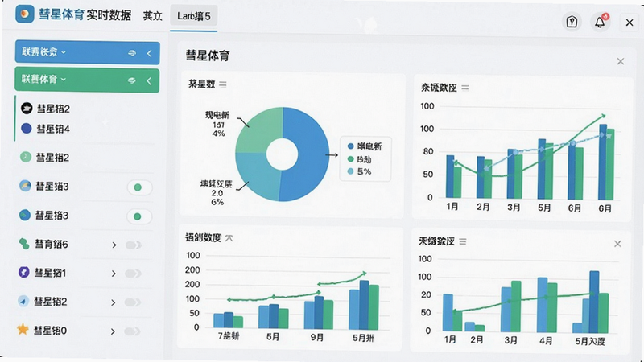Expand the 彗育擂6 row with its right chevron

pyautogui.click(x=114, y=245)
